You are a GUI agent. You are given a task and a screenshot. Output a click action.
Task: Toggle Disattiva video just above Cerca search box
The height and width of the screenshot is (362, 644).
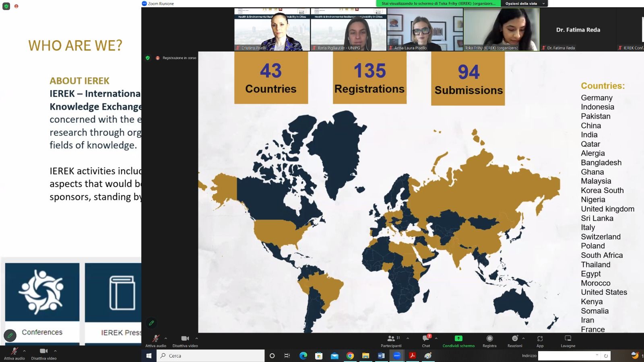185,340
